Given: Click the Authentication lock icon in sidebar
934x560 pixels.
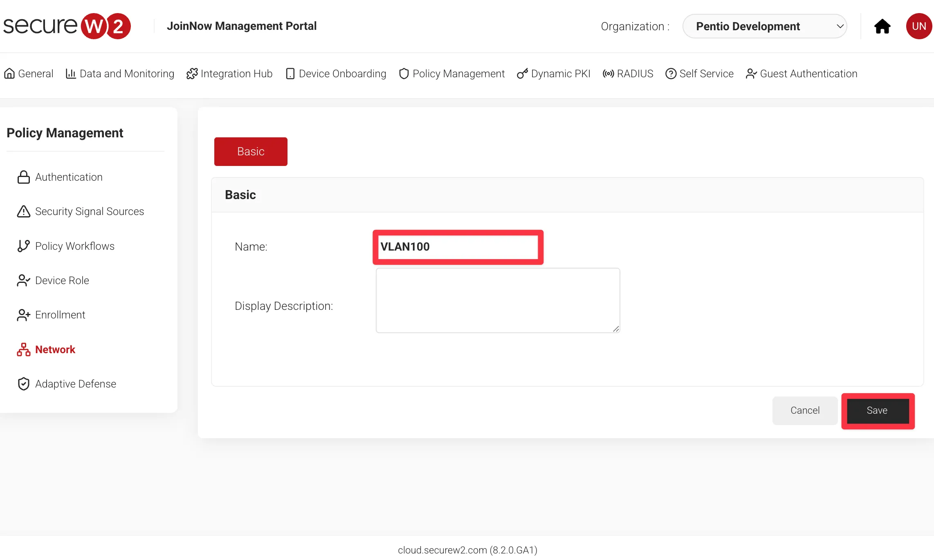Looking at the screenshot, I should 23,177.
